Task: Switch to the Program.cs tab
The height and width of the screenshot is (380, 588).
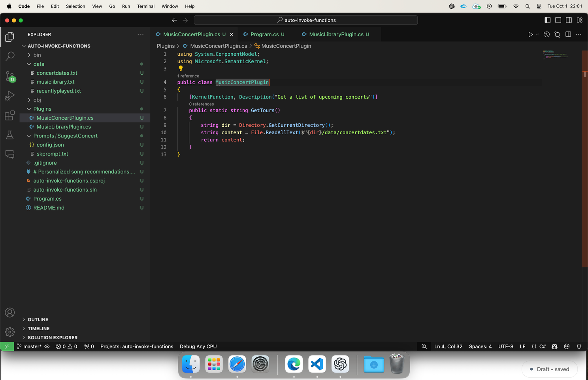Action: 264,34
